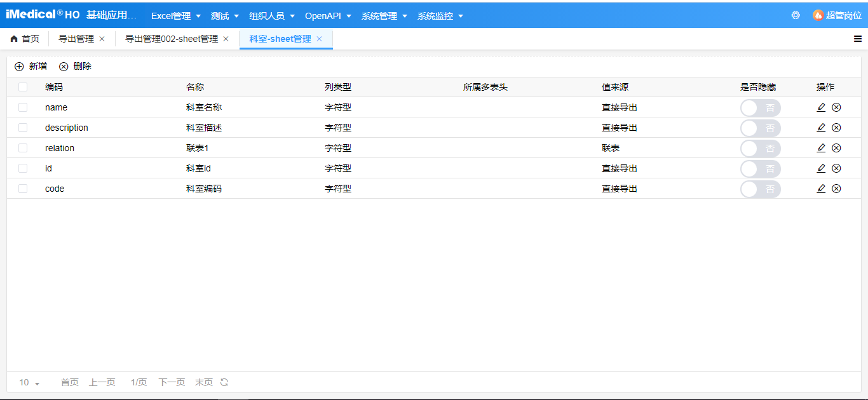
Task: Toggle 是否隐藏 switch for 科室名称 row
Action: (760, 107)
